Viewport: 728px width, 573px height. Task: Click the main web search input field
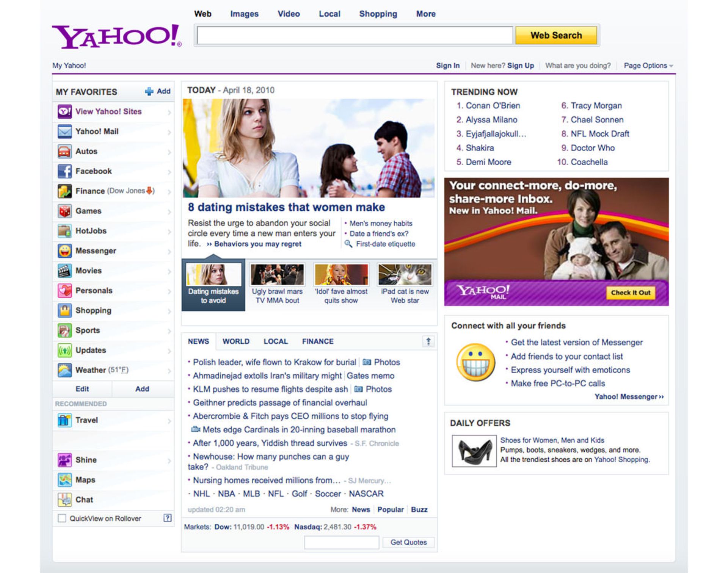tap(355, 35)
